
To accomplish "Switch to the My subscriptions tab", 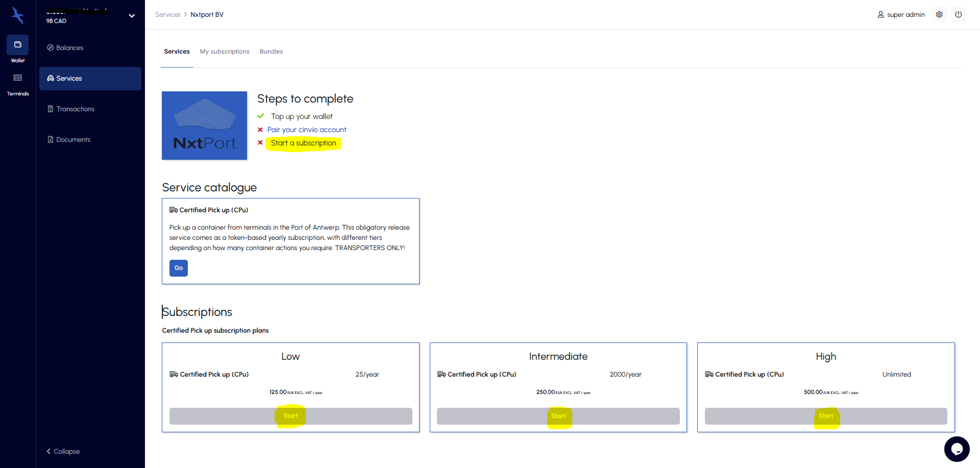I will [x=225, y=52].
